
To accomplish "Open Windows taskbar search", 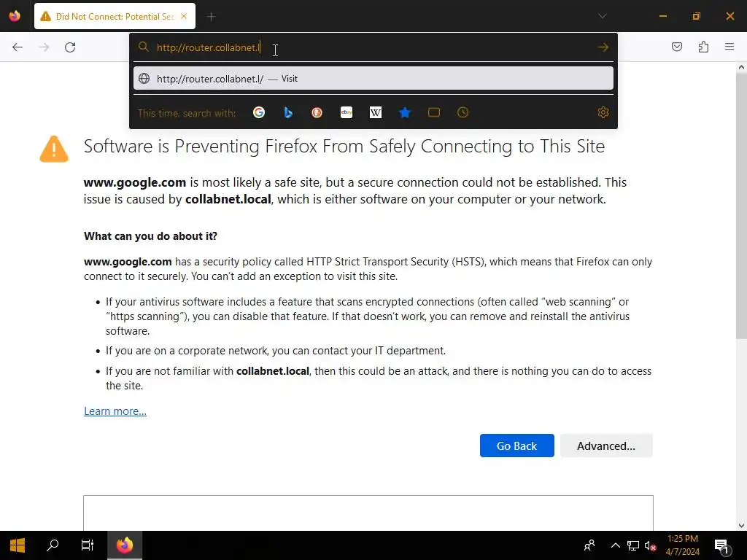I will coord(53,545).
